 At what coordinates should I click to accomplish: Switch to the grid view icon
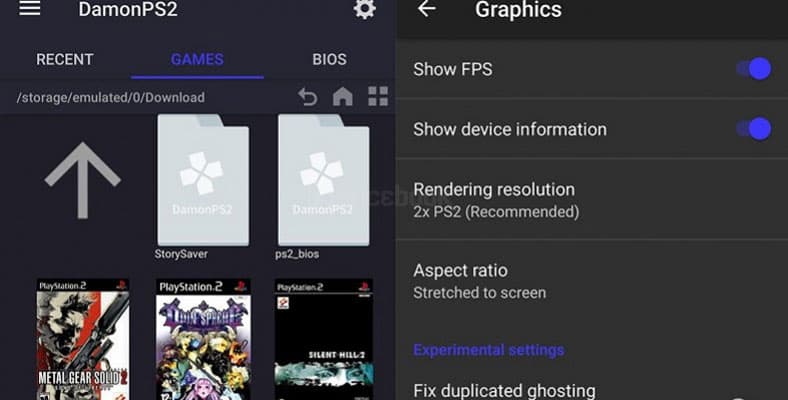(x=378, y=96)
